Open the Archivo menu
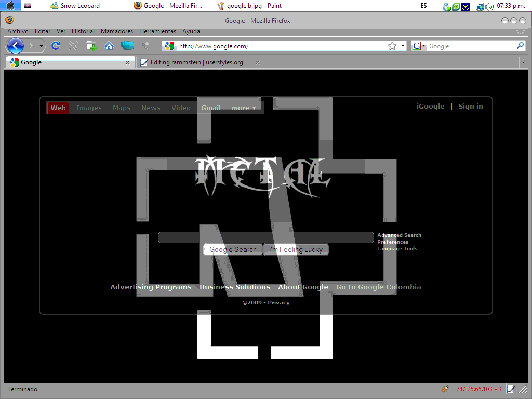The height and width of the screenshot is (399, 532). [x=18, y=31]
